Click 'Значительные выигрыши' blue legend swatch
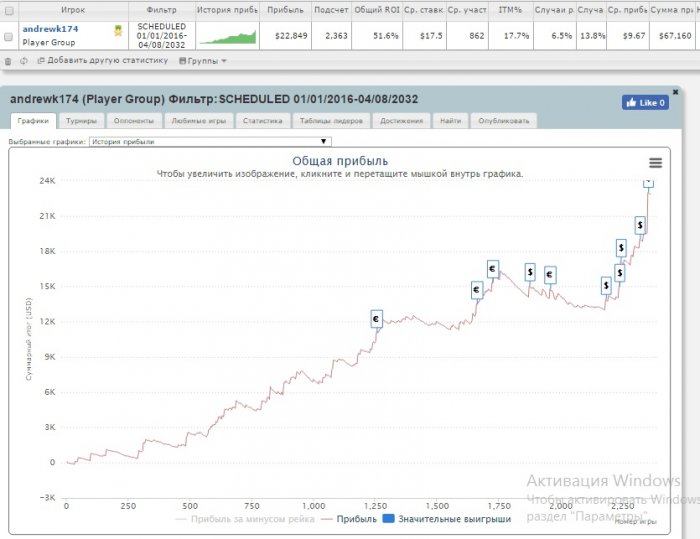This screenshot has height=539, width=700. click(390, 519)
